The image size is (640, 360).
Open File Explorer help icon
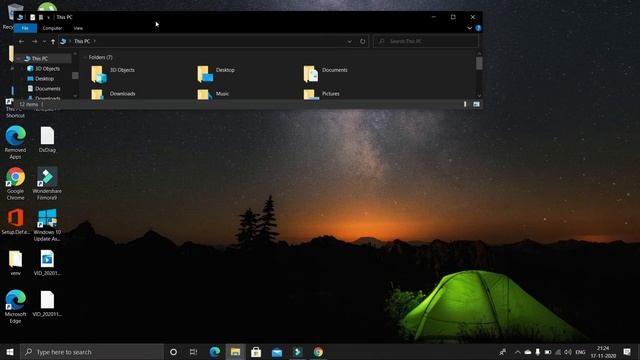pos(478,28)
